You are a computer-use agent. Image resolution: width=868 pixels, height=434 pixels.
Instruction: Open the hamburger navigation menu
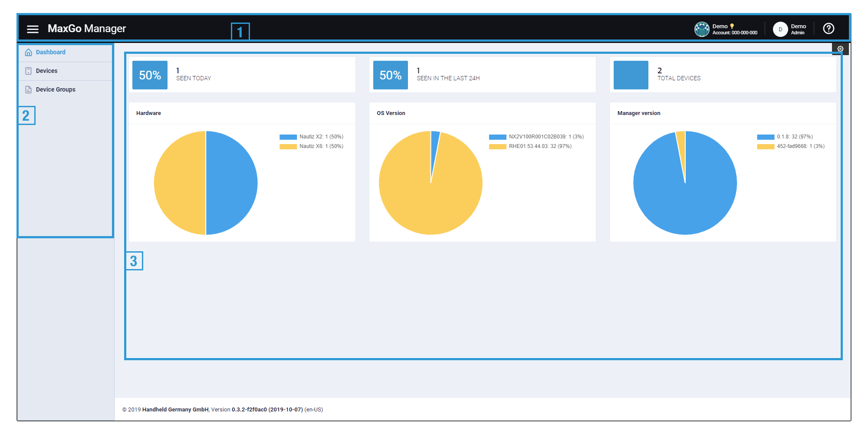tap(33, 29)
